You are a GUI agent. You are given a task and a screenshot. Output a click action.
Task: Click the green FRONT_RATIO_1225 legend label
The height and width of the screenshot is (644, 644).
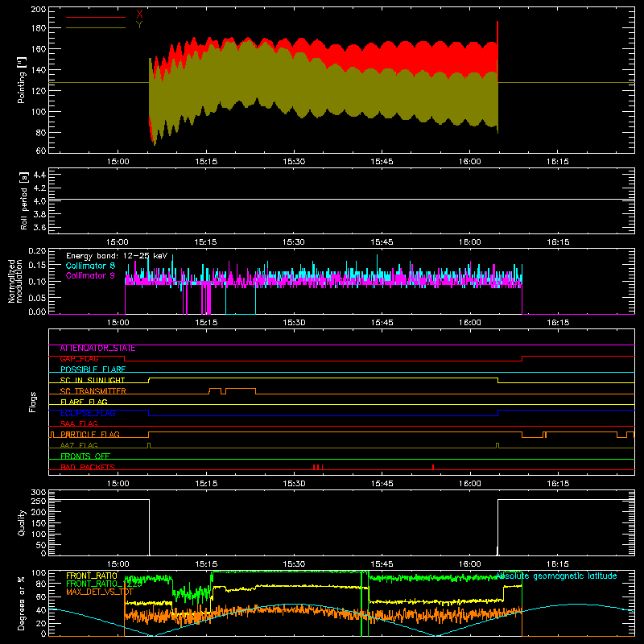[104, 584]
